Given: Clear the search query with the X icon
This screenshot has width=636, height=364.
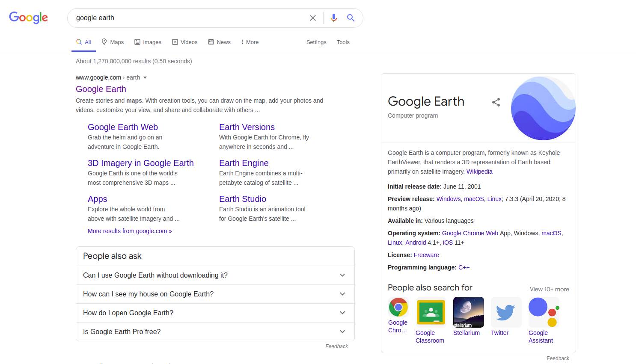Looking at the screenshot, I should 312,18.
